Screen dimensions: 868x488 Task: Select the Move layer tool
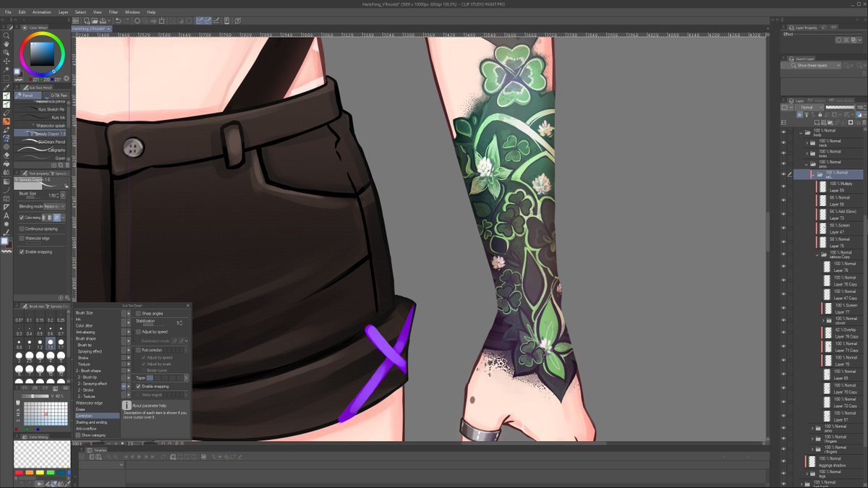click(6, 61)
